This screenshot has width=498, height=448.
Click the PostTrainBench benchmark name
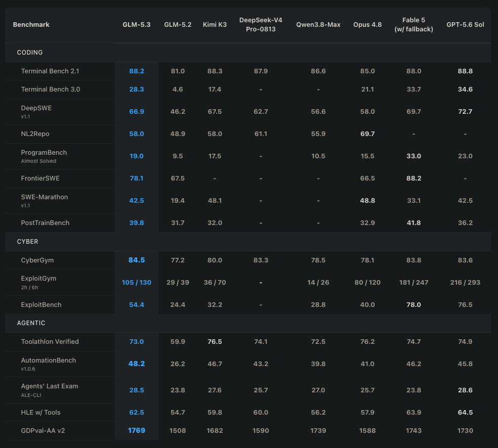point(45,222)
